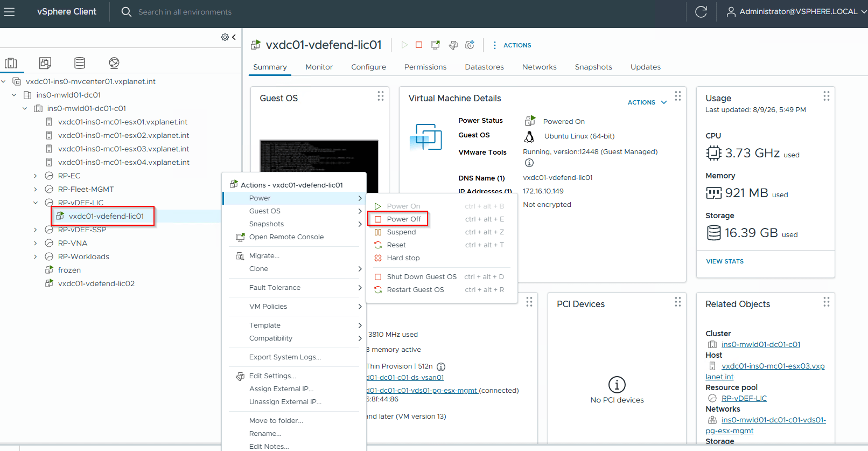Click the VIEW STATS link
Screen dimensions: 868x451
[725, 261]
